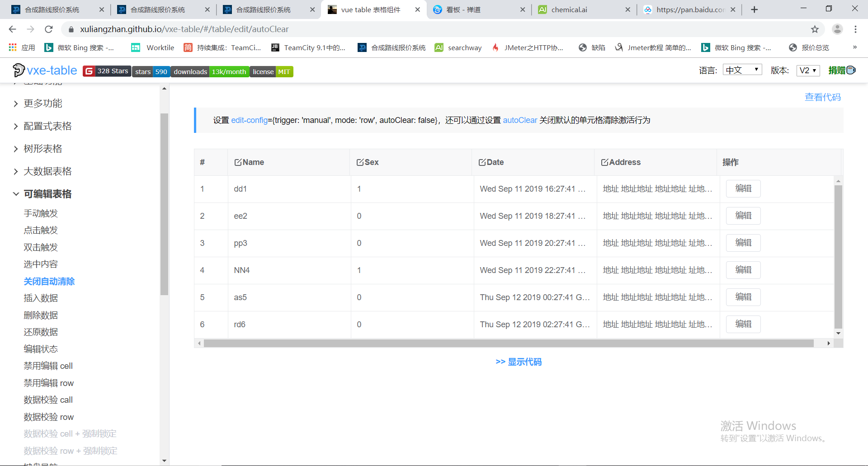Expand the 更多功能 menu section

pyautogui.click(x=43, y=104)
